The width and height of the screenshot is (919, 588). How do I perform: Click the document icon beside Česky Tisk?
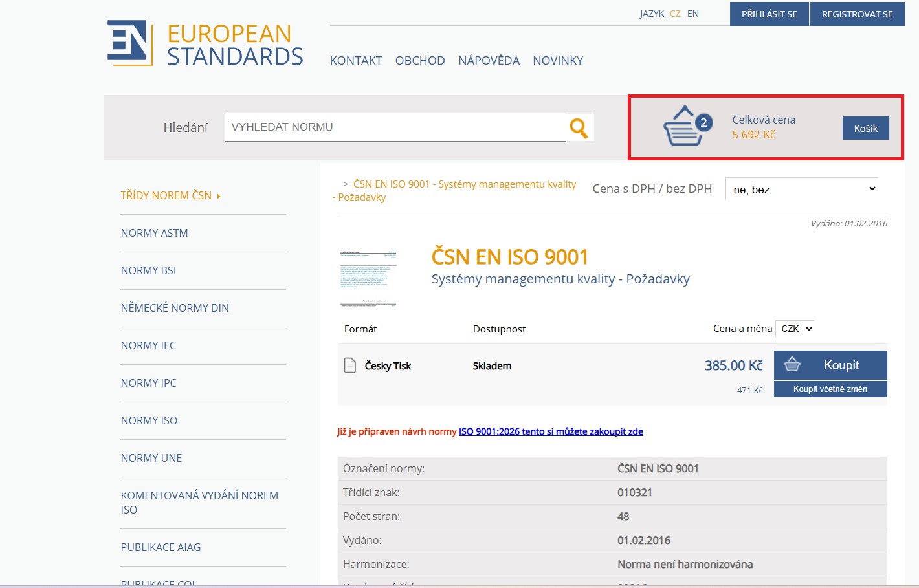click(x=350, y=365)
